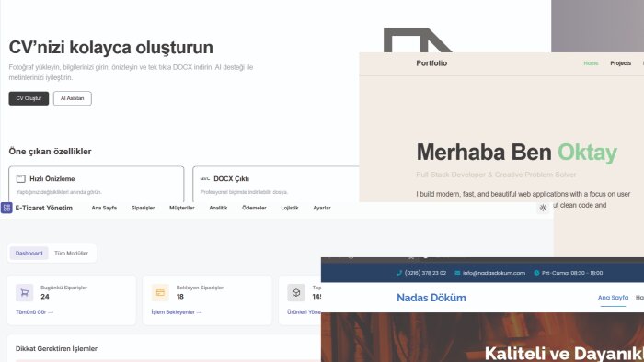Click the bekleyen siparişler count 18
The image size is (644, 362).
pyautogui.click(x=180, y=297)
